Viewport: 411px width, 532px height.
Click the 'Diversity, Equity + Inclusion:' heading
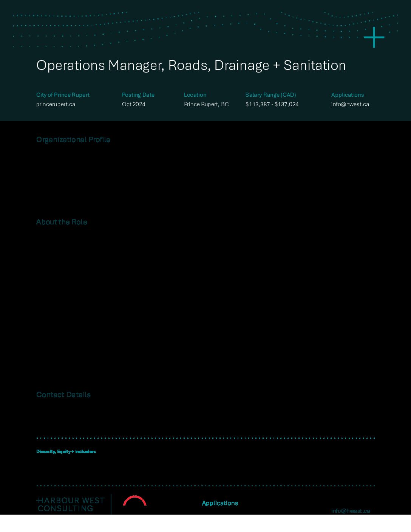[66, 452]
